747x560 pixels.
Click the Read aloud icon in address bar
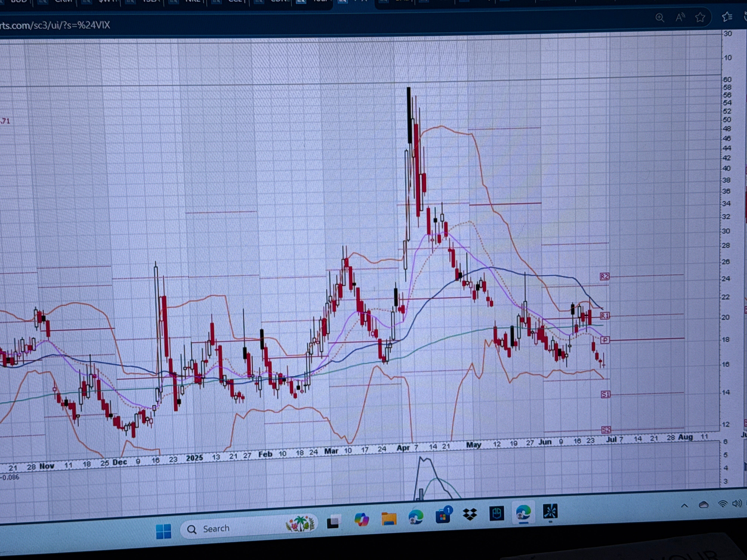(680, 17)
